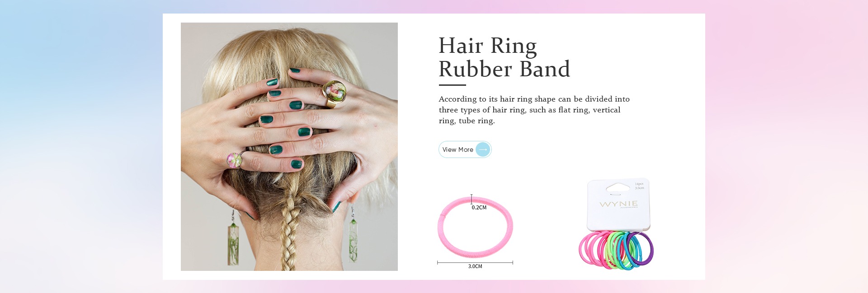Open the WYNIE multicolor ring pack image

pos(617,223)
